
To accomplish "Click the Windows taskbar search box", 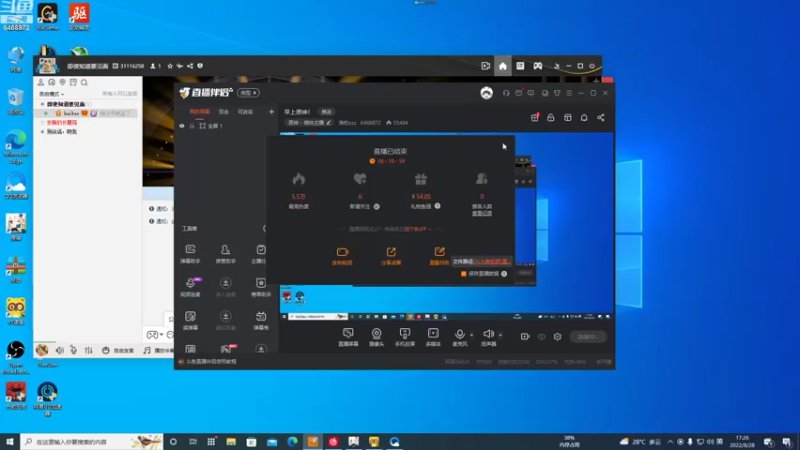I will [x=92, y=442].
